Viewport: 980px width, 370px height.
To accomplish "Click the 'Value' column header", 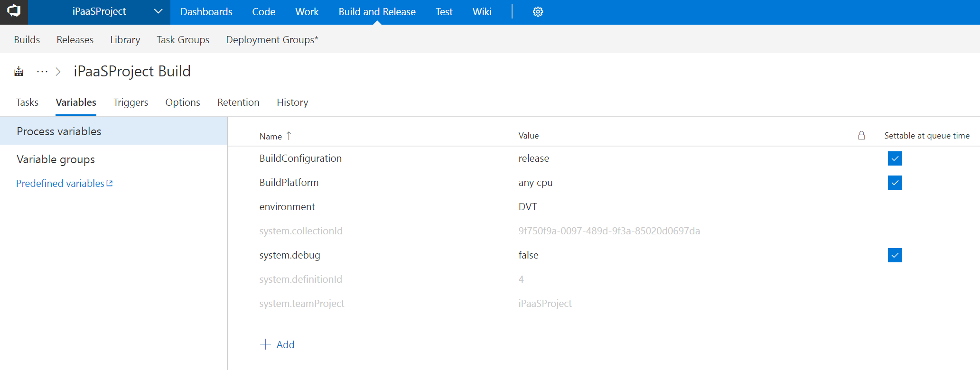I will [x=529, y=136].
